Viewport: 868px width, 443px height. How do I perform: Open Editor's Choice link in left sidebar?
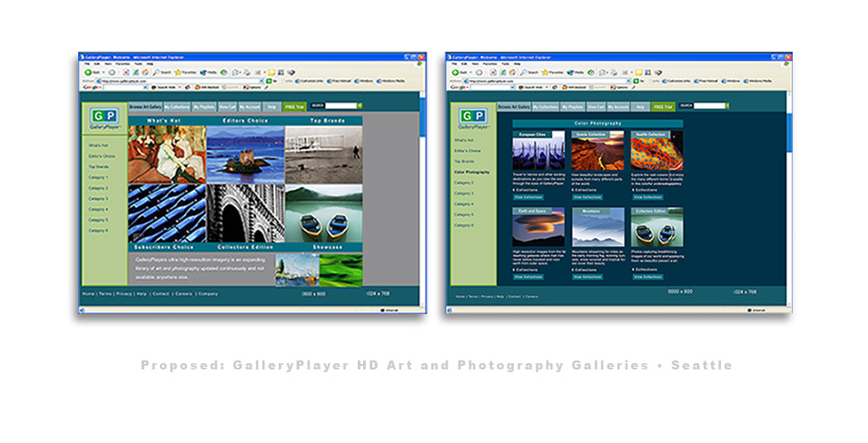[101, 156]
